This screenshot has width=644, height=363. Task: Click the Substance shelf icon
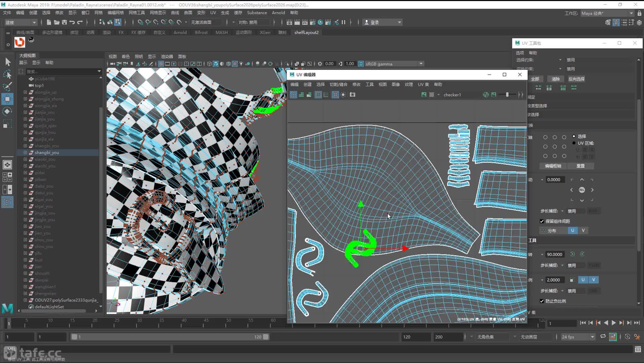tap(19, 42)
